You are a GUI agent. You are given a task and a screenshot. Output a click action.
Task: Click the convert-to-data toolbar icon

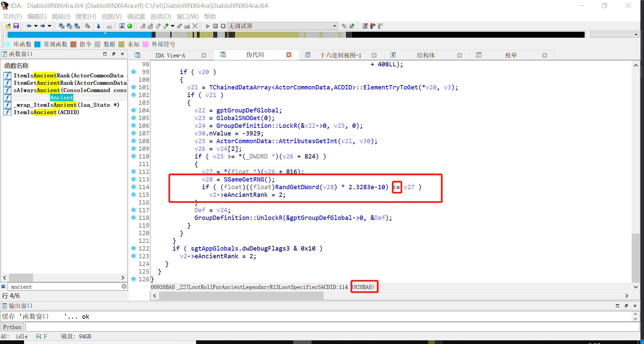click(x=150, y=26)
